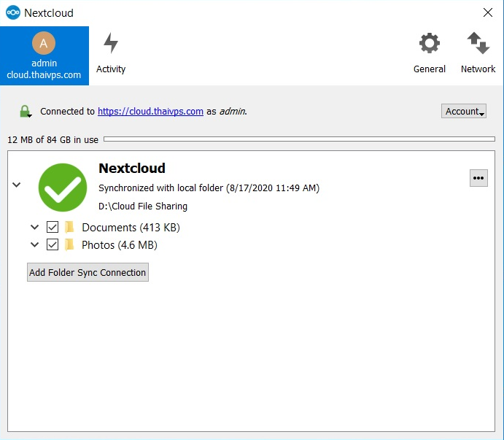
Task: Uncheck the Documents folder checkbox
Action: pyautogui.click(x=53, y=227)
